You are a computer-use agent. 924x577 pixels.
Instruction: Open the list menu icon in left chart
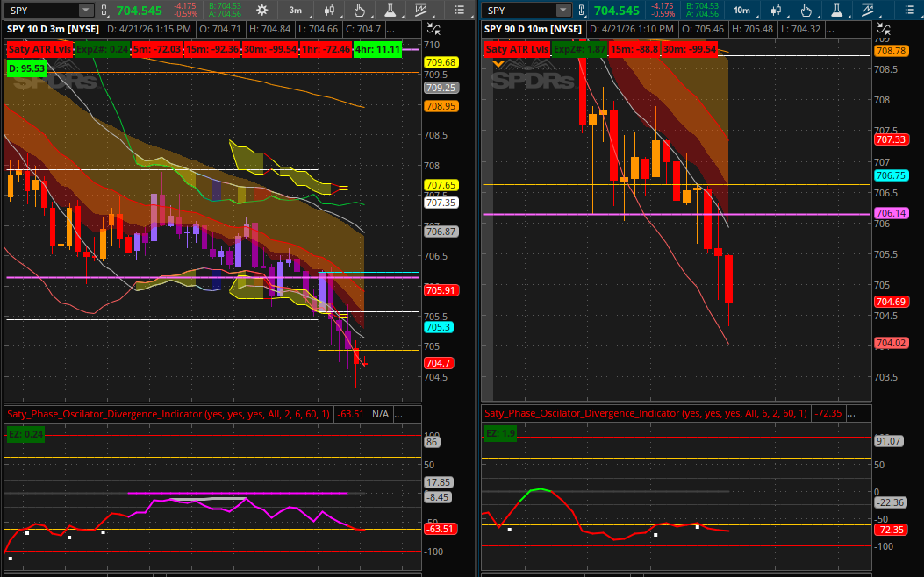[459, 10]
